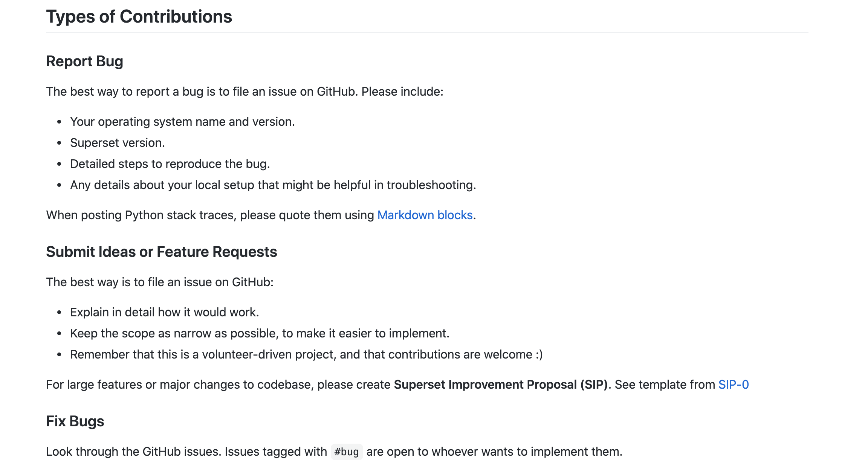The image size is (868, 467).
Task: Click the #bug inline code tag
Action: point(347,452)
